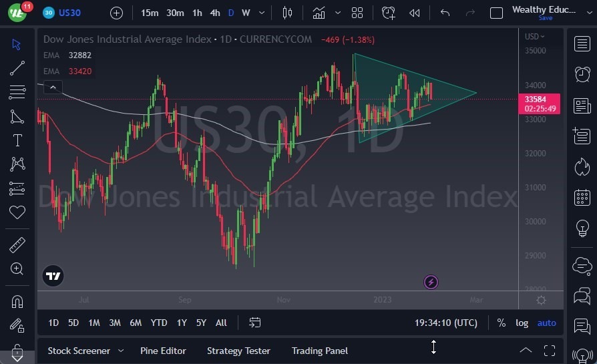Open the Trading Panel tab
This screenshot has height=364, width=597.
320,351
